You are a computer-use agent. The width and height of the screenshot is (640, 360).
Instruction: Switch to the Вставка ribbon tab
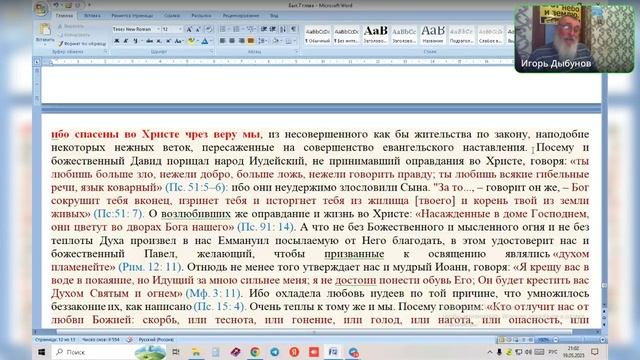(x=92, y=16)
